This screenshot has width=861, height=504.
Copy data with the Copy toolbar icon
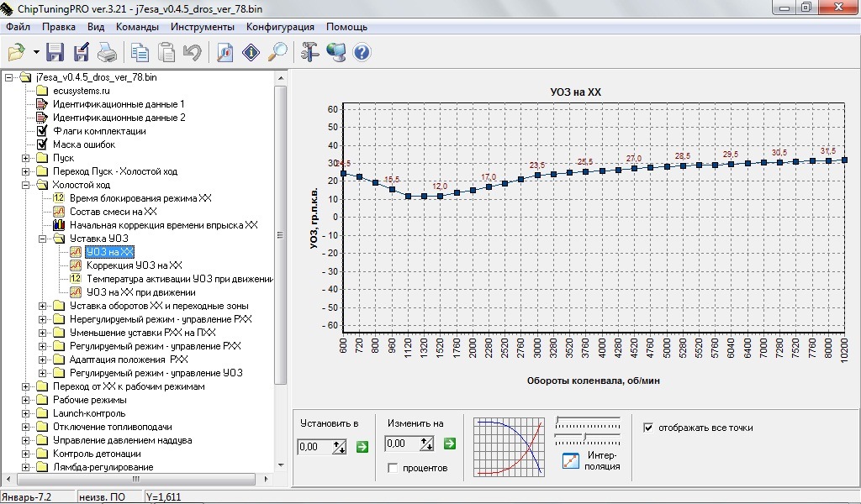140,52
